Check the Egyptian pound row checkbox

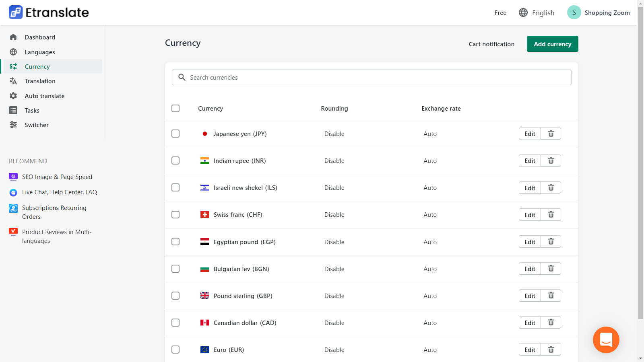click(175, 241)
